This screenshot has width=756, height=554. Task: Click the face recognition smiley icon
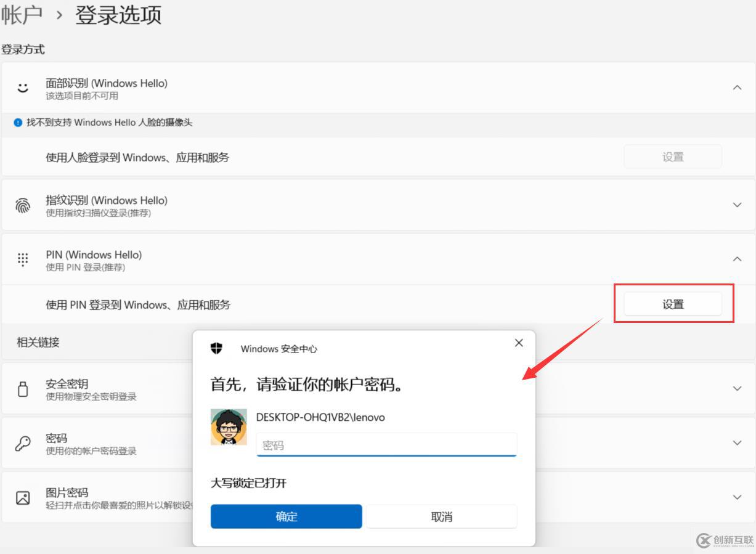[x=23, y=88]
